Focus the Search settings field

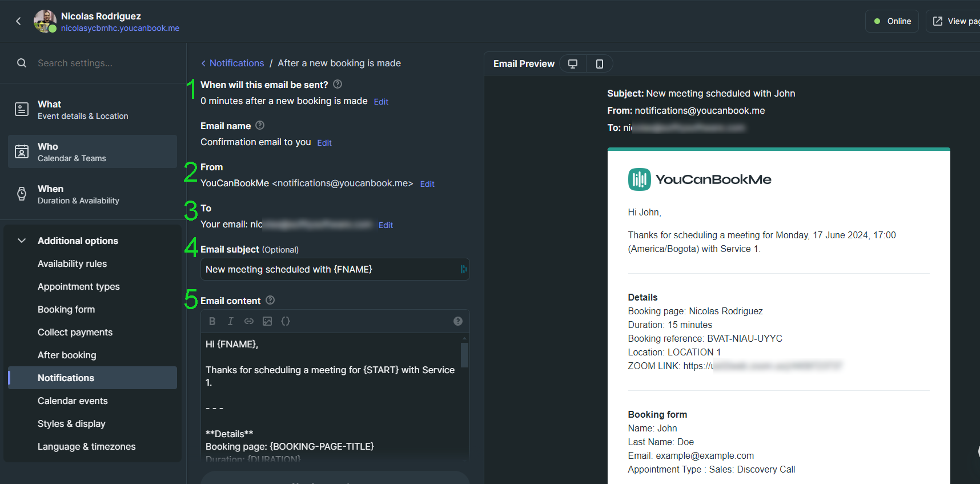[x=103, y=63]
